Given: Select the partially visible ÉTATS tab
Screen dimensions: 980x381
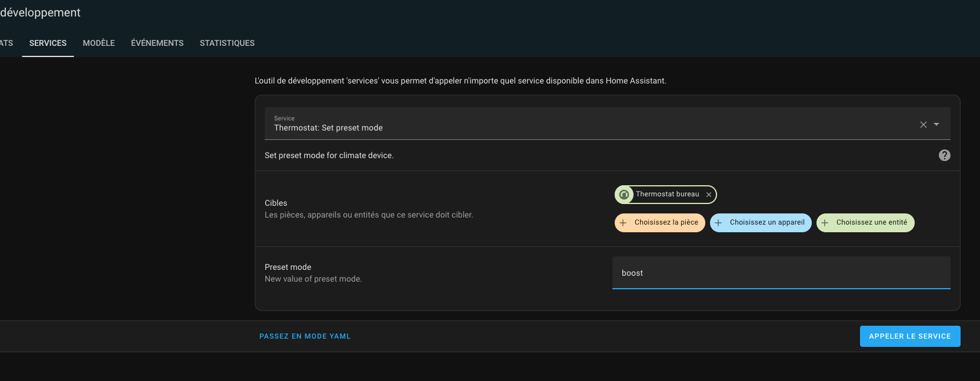Looking at the screenshot, I should 6,43.
